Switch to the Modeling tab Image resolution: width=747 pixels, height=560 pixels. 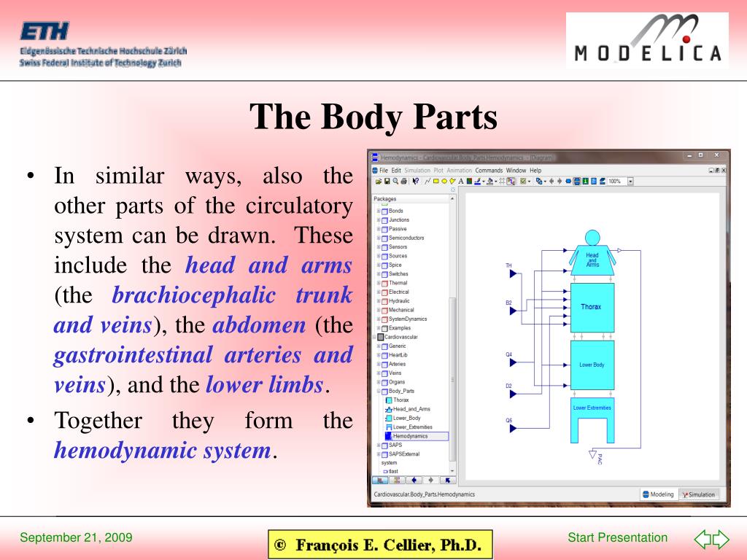coord(659,494)
